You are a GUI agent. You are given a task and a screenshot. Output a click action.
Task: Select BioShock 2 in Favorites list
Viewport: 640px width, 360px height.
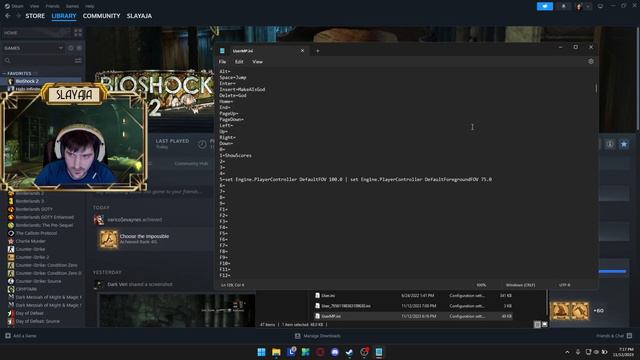41,81
